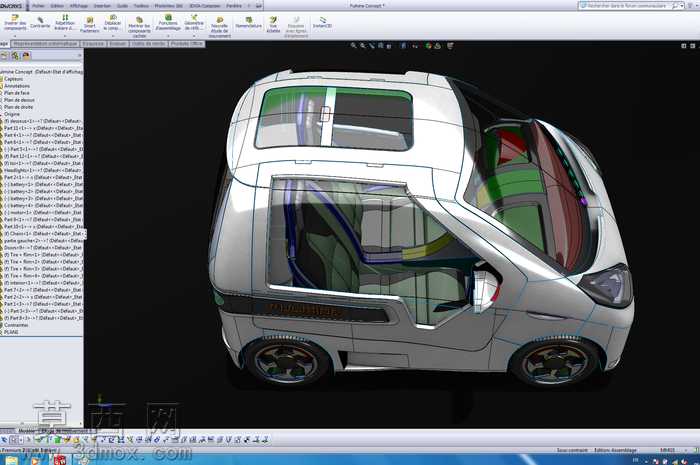Click the edit appearance sphere icon
The image size is (700, 465).
(x=429, y=46)
